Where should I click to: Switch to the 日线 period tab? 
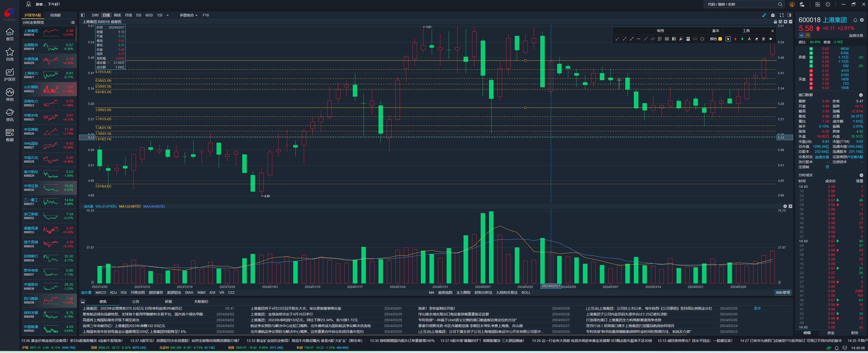(106, 15)
